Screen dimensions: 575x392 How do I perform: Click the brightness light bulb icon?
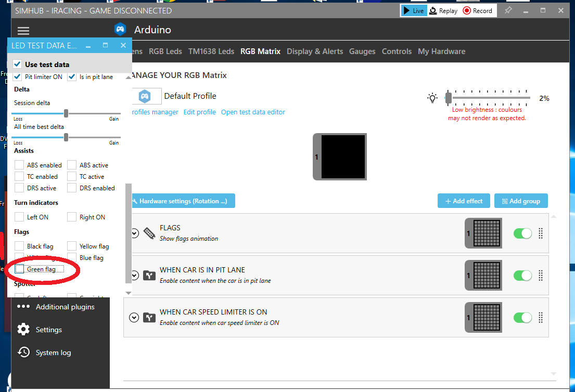coord(432,98)
